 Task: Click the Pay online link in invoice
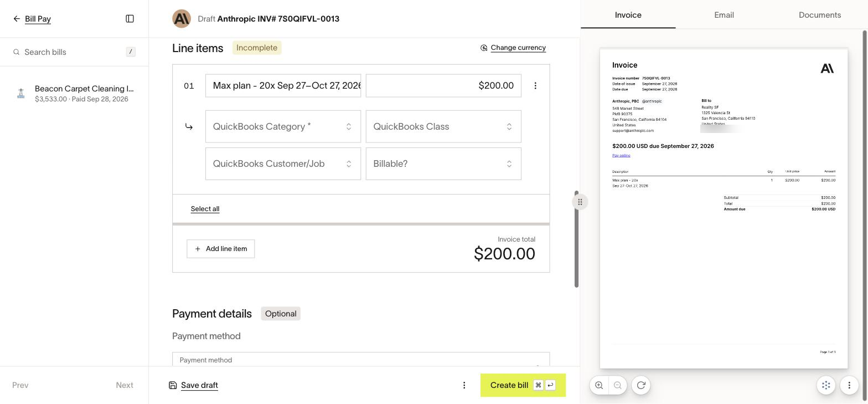(621, 156)
